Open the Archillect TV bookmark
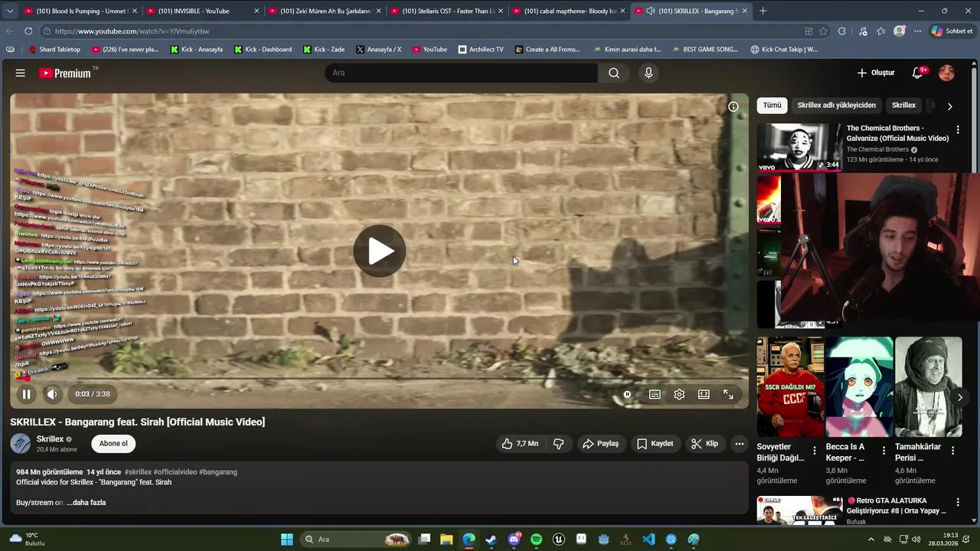The height and width of the screenshot is (551, 980). [481, 49]
